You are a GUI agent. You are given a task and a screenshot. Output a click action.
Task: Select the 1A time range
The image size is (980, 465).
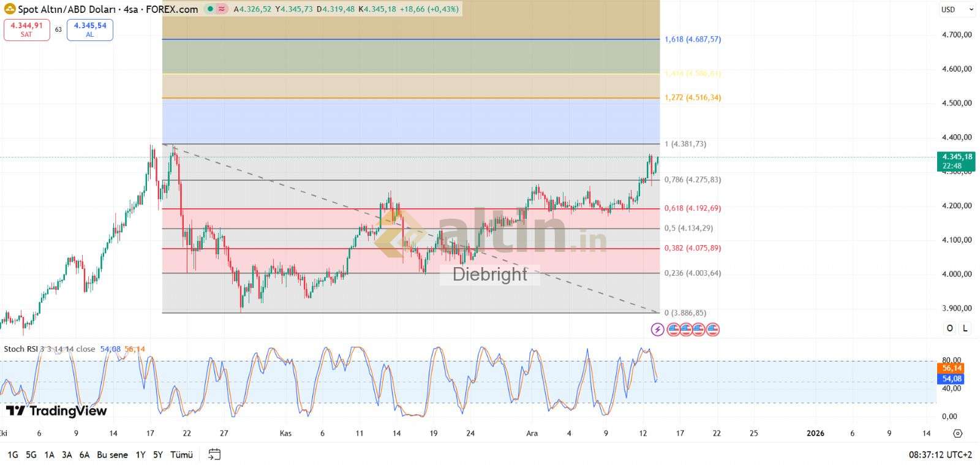[x=50, y=455]
